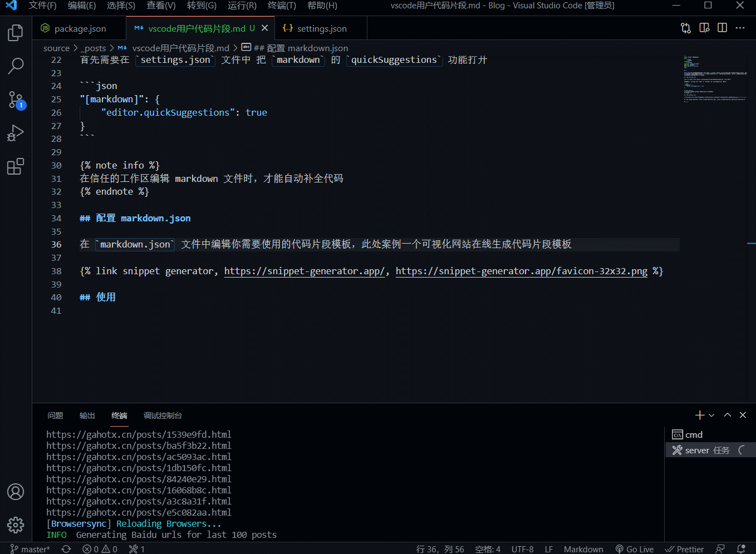Split the editor to the right
The image size is (756, 554).
[x=723, y=28]
